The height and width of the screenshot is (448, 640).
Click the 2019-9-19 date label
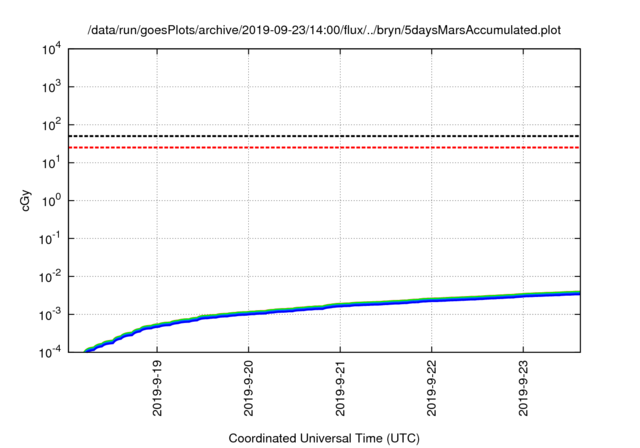pos(157,388)
